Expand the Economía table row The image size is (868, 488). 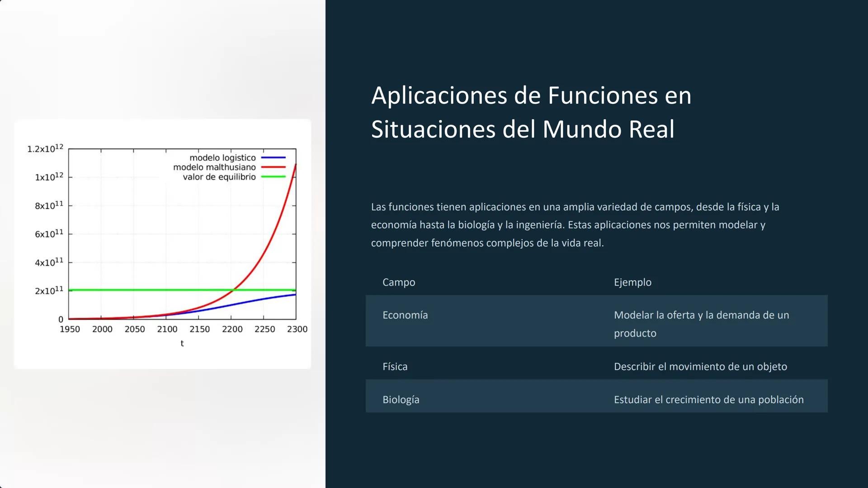pyautogui.click(x=405, y=315)
